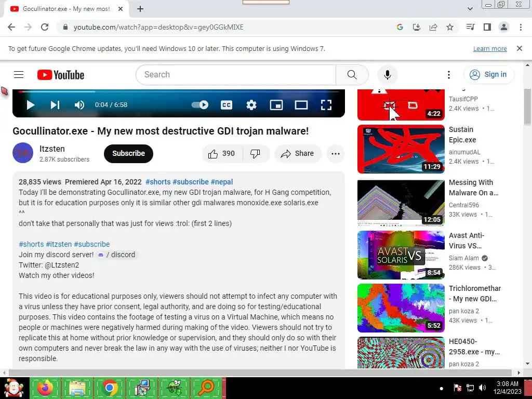Screen dimensions: 532x399
Task: Open video settings gear
Action: coord(251,105)
